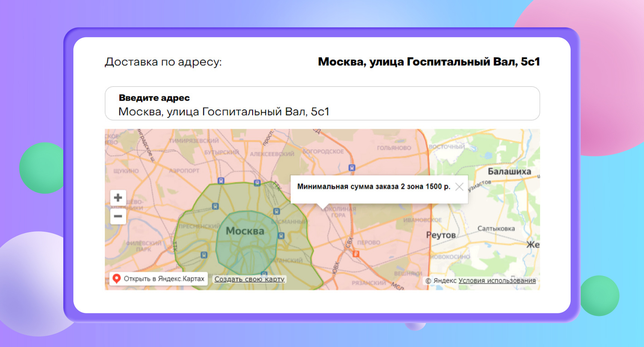This screenshot has width=644, height=347.
Task: Click the 'Богородское' district label
Action: tap(323, 152)
